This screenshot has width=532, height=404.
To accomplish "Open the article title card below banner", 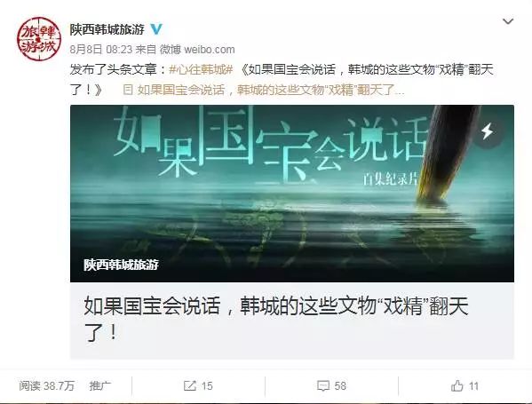I will 292,321.
